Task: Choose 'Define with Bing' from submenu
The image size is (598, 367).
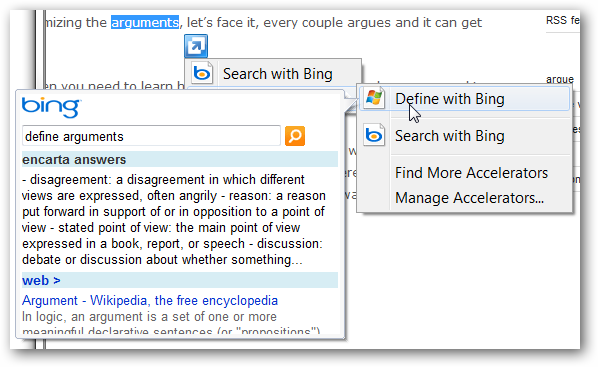Action: (x=465, y=99)
